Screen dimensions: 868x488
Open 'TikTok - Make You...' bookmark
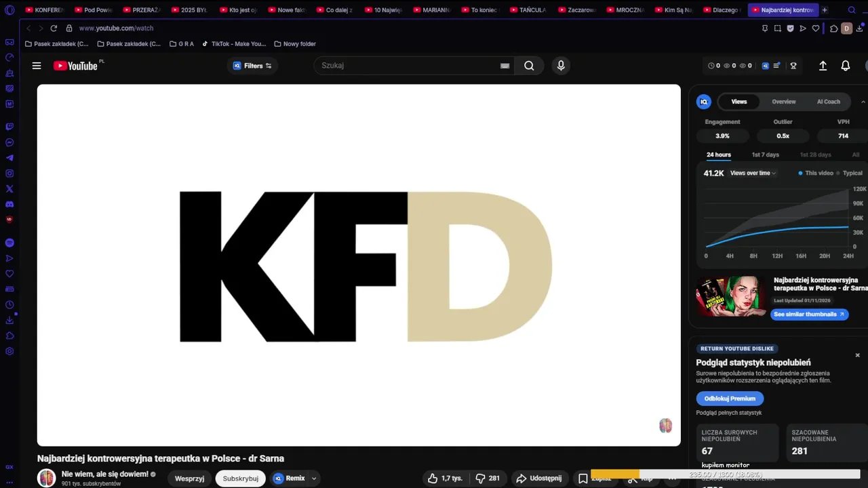(233, 44)
